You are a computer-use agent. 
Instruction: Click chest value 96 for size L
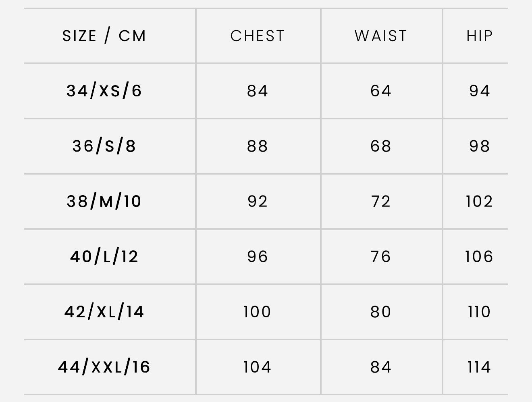pos(258,256)
